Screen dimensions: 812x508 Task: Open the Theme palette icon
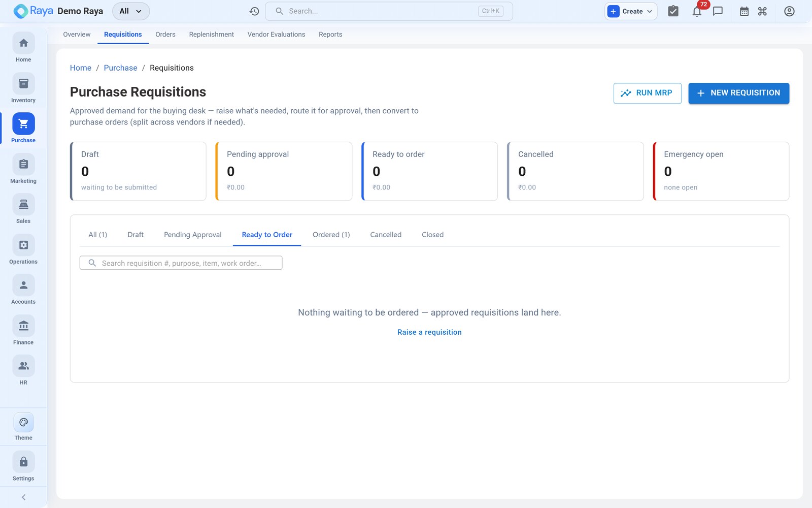point(23,423)
